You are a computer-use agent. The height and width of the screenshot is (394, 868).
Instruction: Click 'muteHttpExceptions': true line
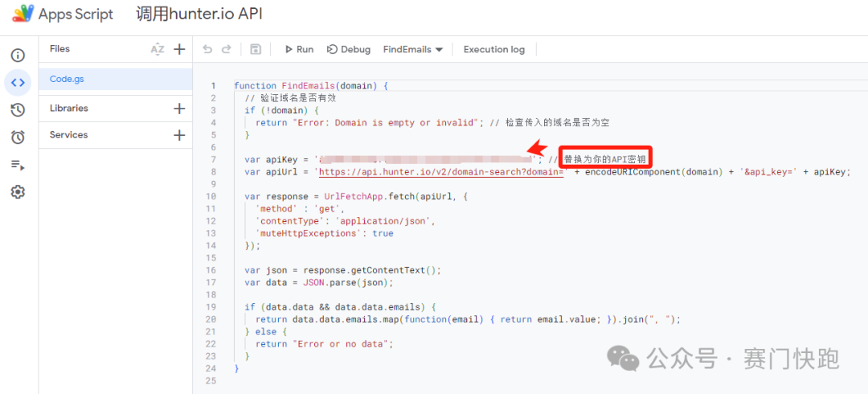click(x=324, y=233)
